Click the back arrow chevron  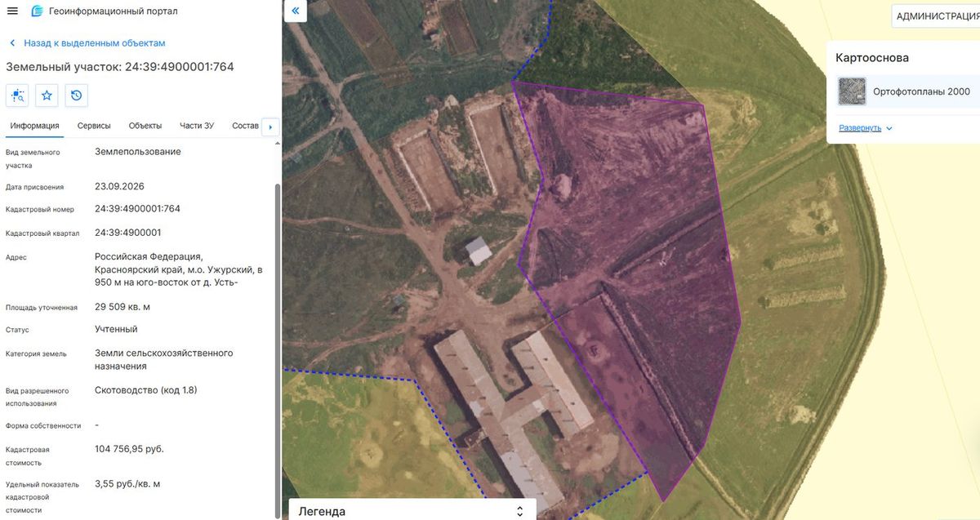pos(12,43)
